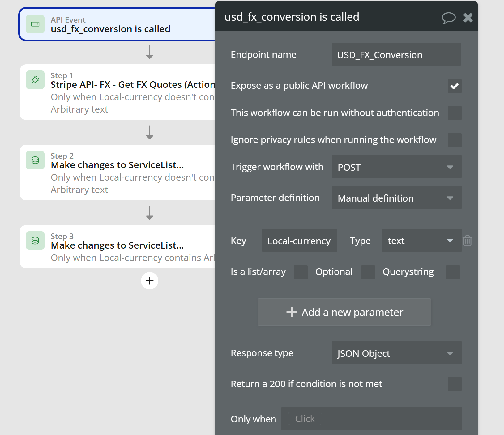504x435 pixels.
Task: Close the usd_fx_conversion property panel
Action: pos(468,18)
